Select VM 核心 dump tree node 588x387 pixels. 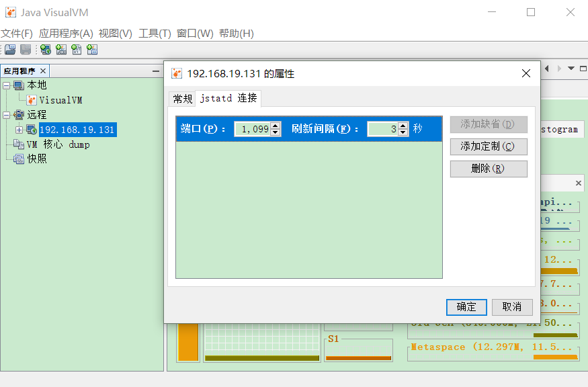[58, 144]
